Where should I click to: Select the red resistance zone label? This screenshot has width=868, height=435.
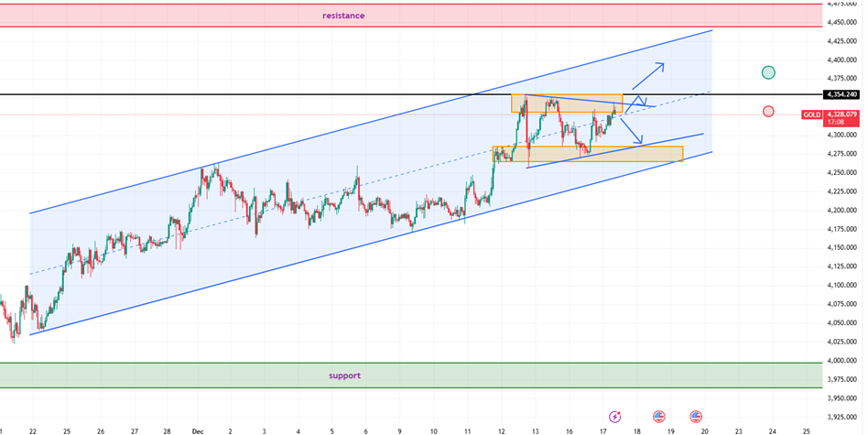click(x=343, y=16)
